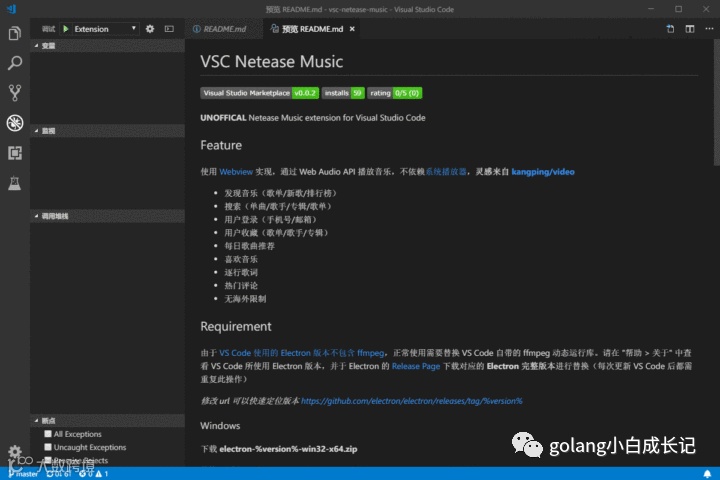Click the Show Source icon in editor toolbar
Viewport: 720px width, 480px height.
pos(670,29)
